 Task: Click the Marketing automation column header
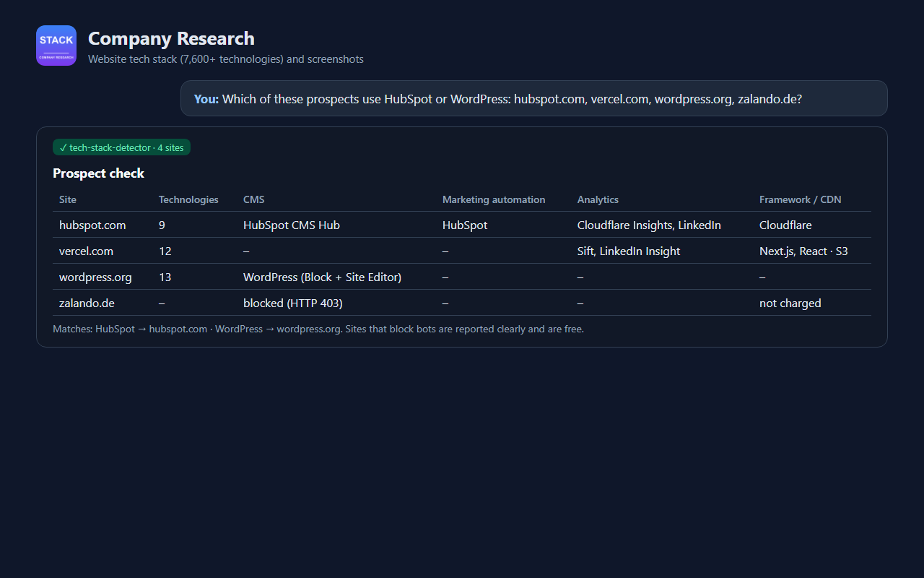(494, 199)
